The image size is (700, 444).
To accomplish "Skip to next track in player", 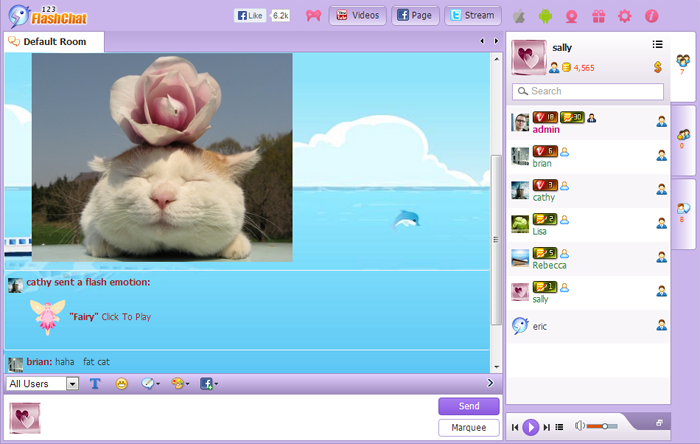I will pyautogui.click(x=547, y=427).
